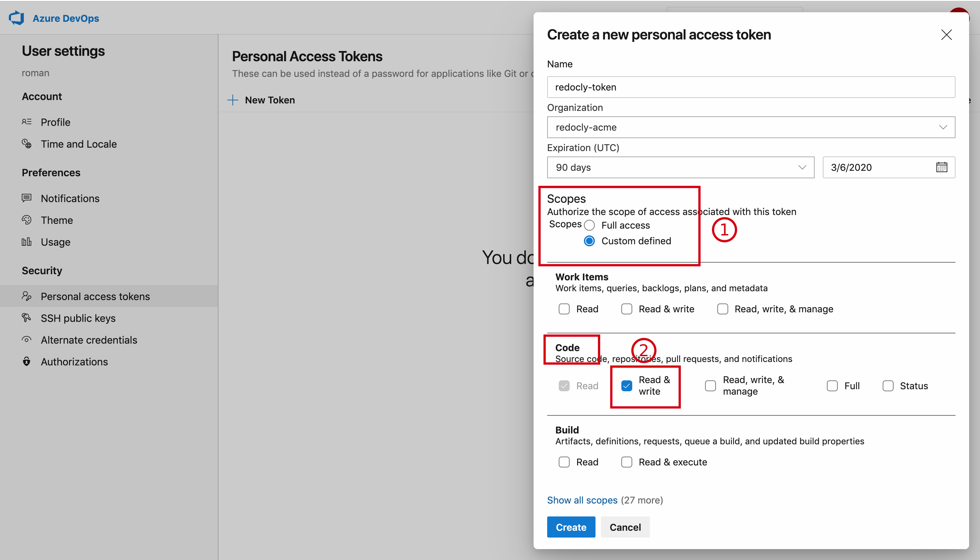Click the username 'roman' text
980x560 pixels.
click(35, 73)
